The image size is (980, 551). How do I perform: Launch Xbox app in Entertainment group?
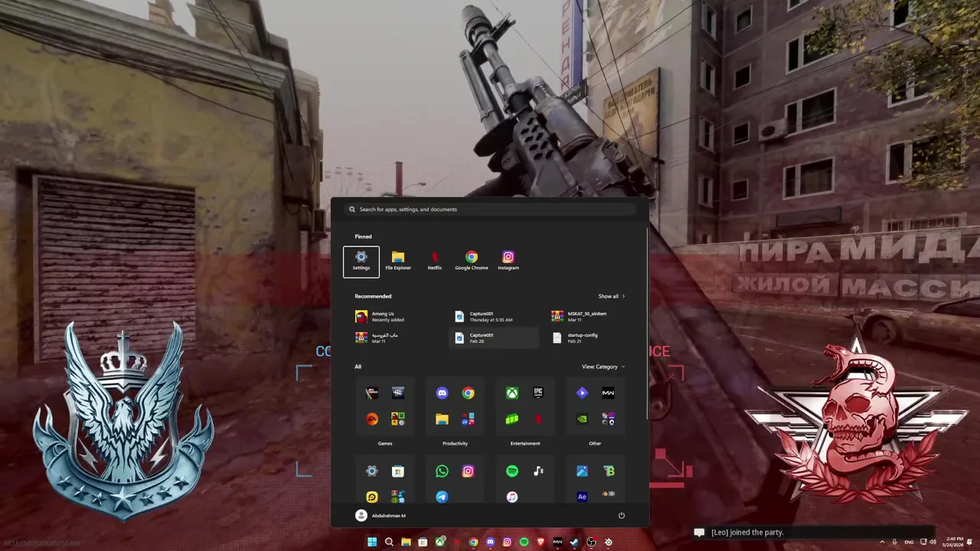click(512, 393)
